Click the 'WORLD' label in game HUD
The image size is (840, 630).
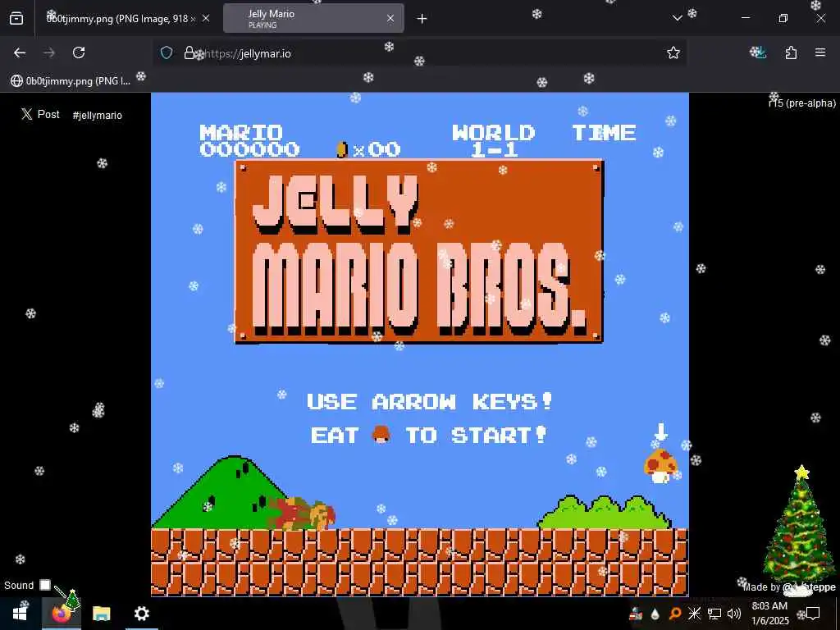pyautogui.click(x=493, y=132)
